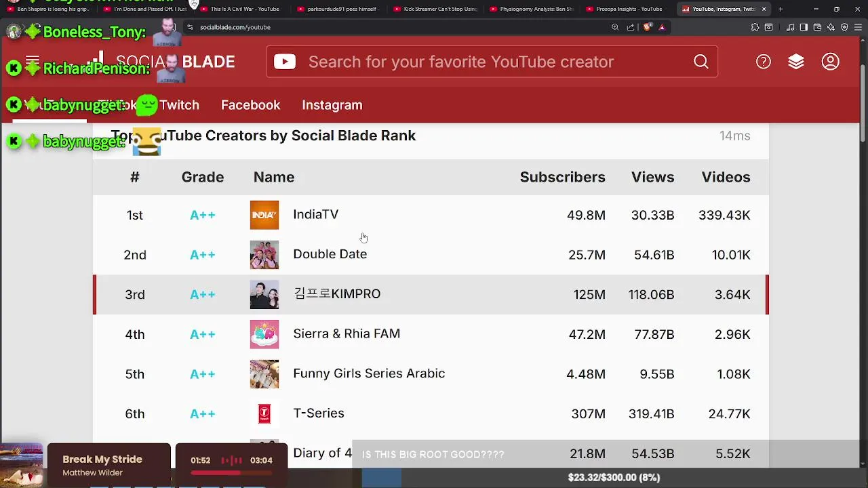The image size is (868, 488).
Task: Open the browser extensions puzzle icon
Action: (755, 27)
